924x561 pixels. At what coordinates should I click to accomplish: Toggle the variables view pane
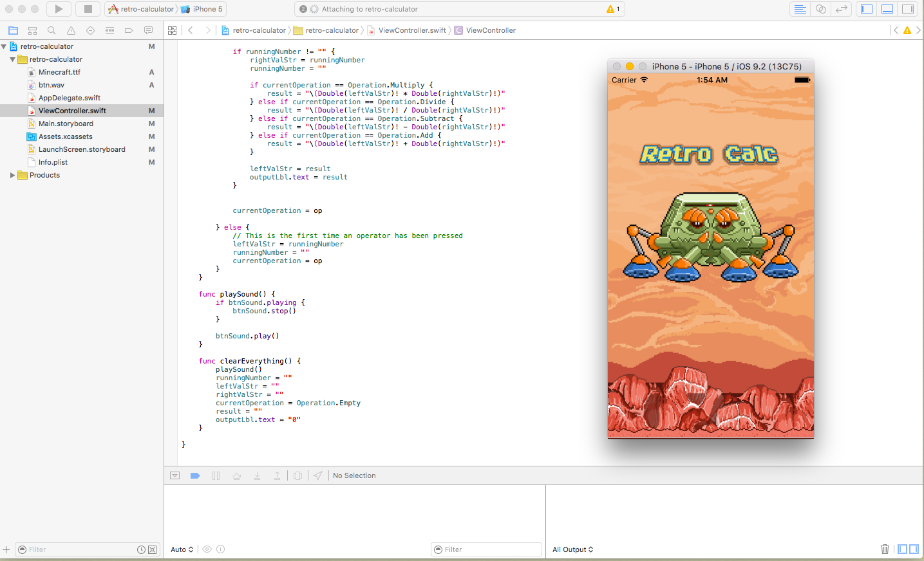pyautogui.click(x=903, y=549)
